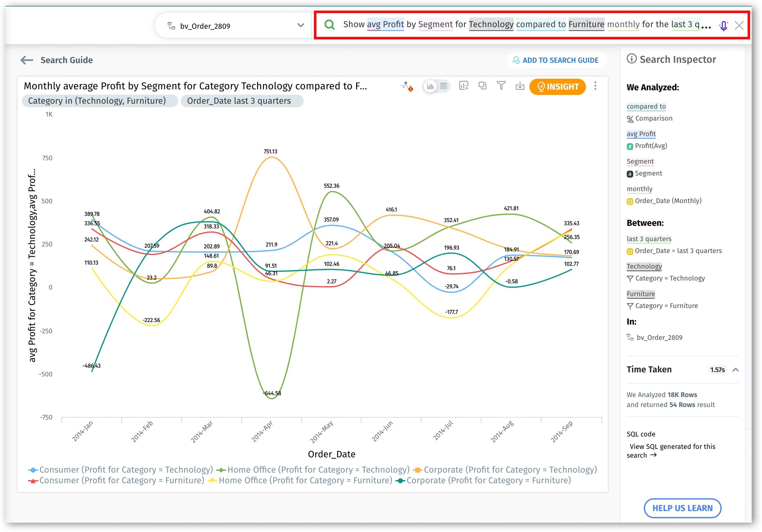762x532 pixels.
Task: Click the swap chart icon
Action: [482, 86]
